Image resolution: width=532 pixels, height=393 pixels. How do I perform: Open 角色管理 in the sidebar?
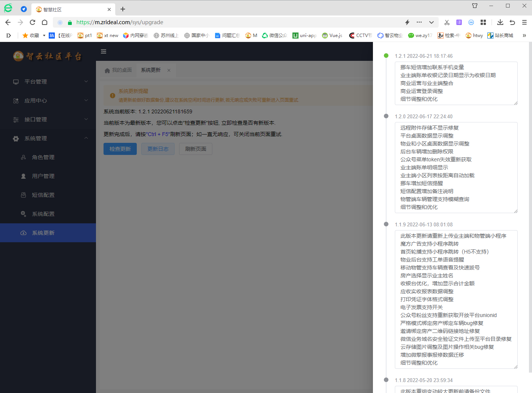tap(48, 157)
